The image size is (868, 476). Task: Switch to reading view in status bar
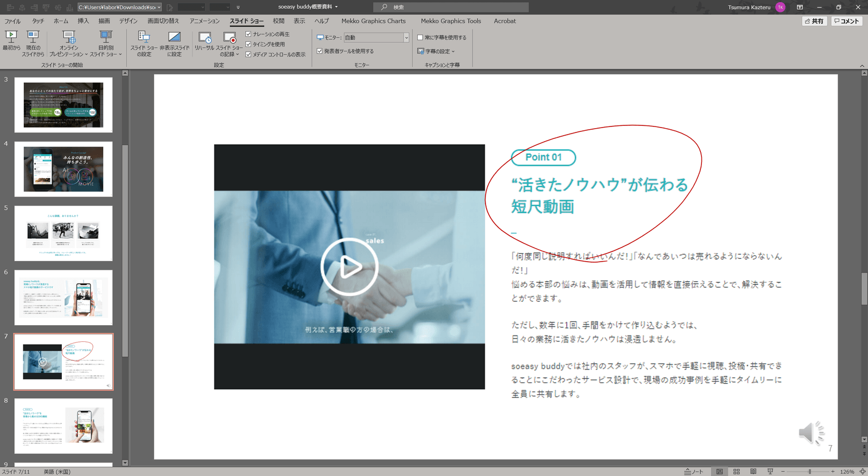click(x=753, y=472)
